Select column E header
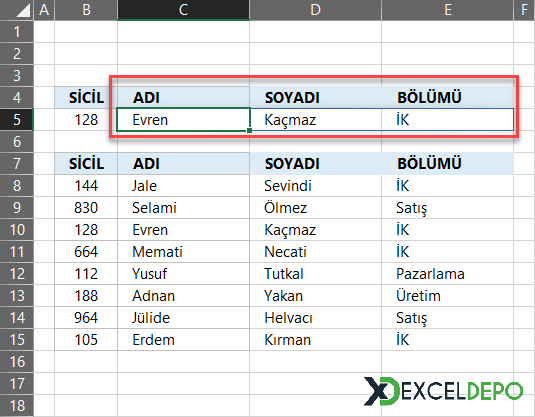Screen dimensions: 535x417 447,10
